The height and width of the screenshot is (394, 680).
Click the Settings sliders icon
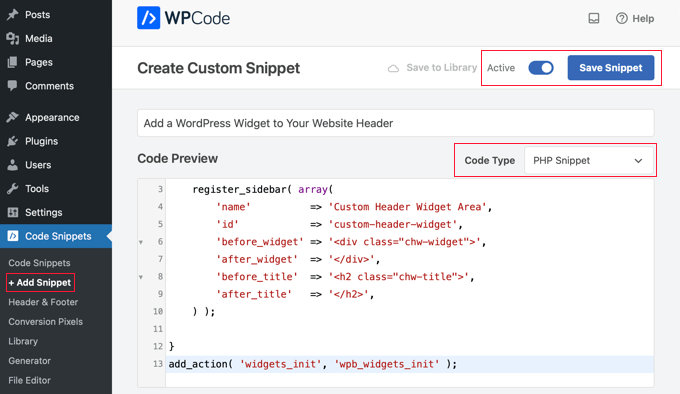(13, 212)
